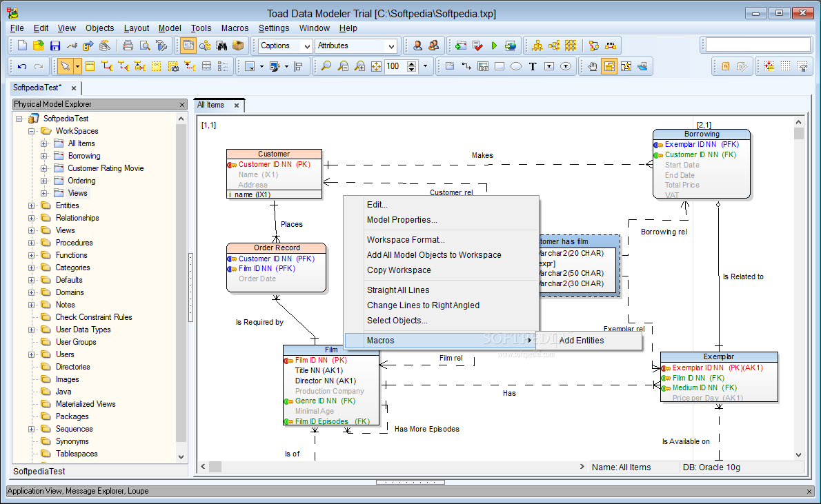The width and height of the screenshot is (821, 504).
Task: Toggle the highlighted overview button beside the hand
Action: click(609, 66)
